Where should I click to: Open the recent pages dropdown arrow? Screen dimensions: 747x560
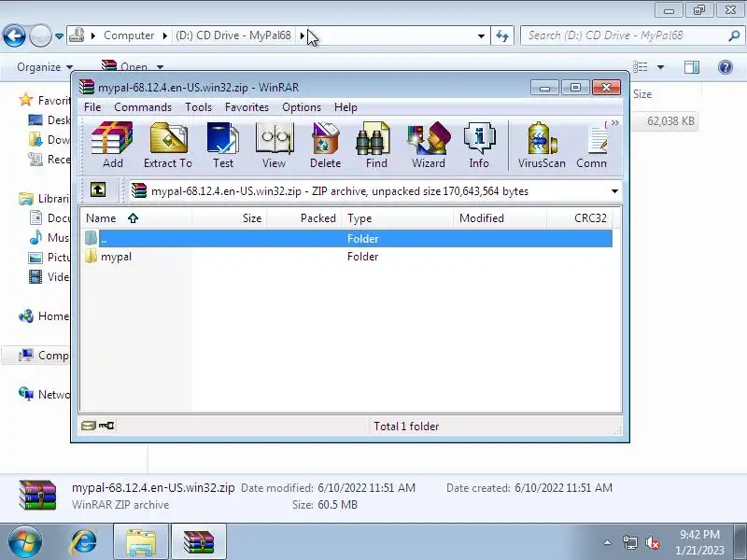coord(59,35)
